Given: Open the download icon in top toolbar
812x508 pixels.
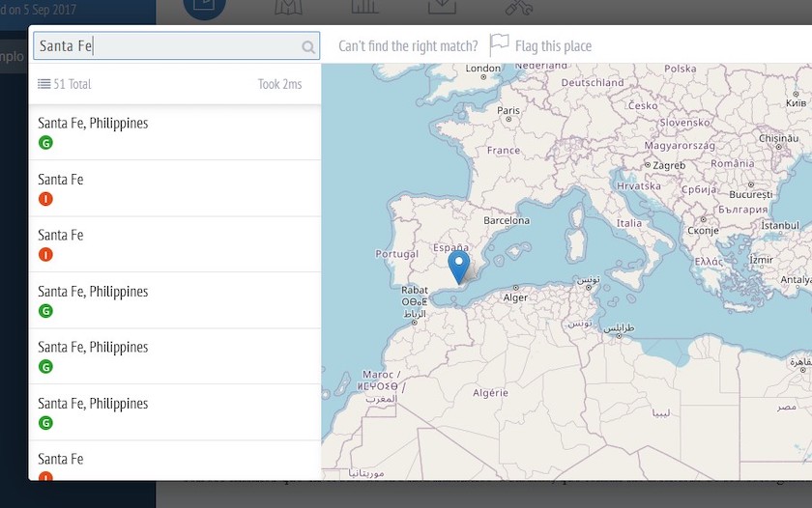Looking at the screenshot, I should coord(441,8).
